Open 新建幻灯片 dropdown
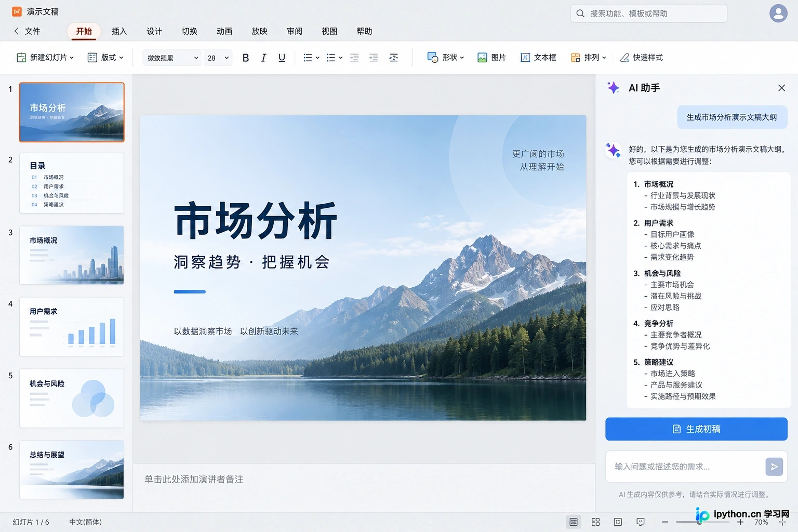This screenshot has height=532, width=798. click(x=46, y=58)
